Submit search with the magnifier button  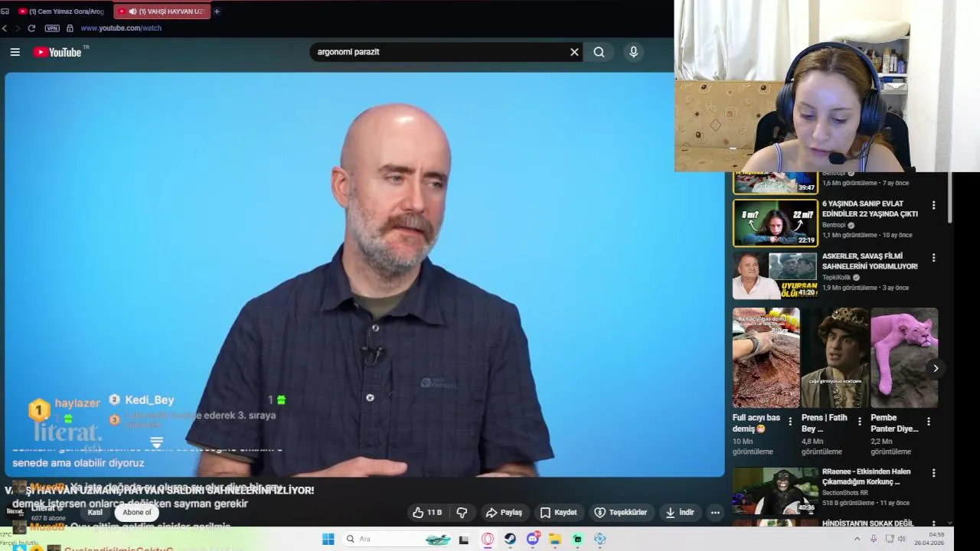tap(599, 52)
